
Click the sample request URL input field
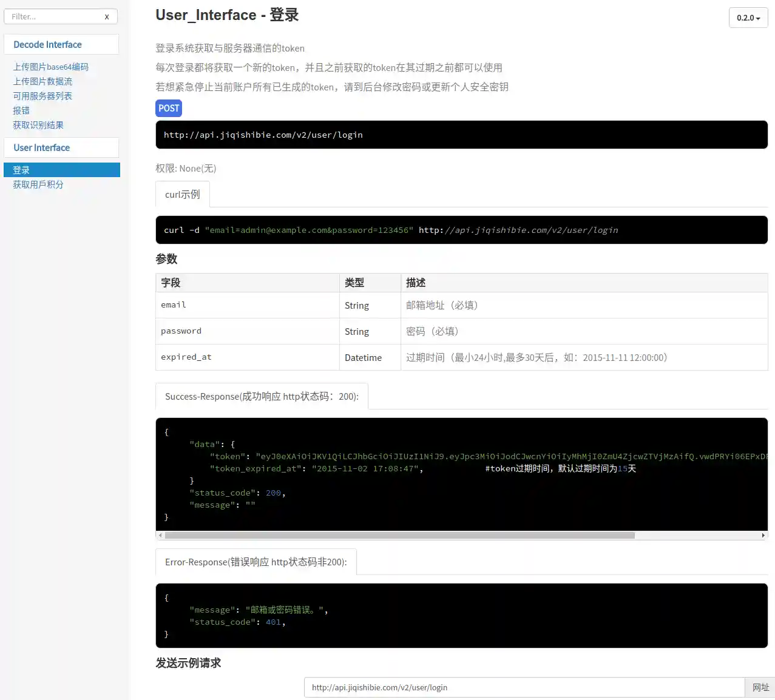pos(524,687)
